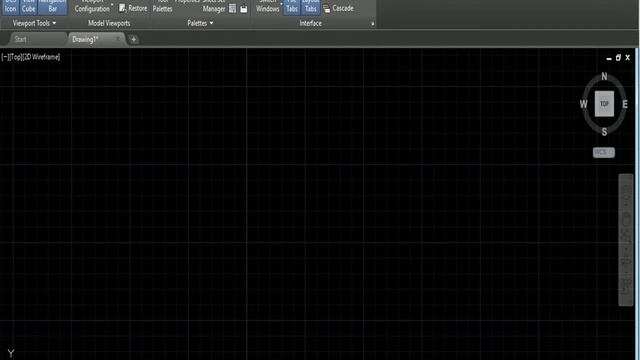Click the S compass point on ViewCube
This screenshot has width=640, height=360.
click(604, 132)
